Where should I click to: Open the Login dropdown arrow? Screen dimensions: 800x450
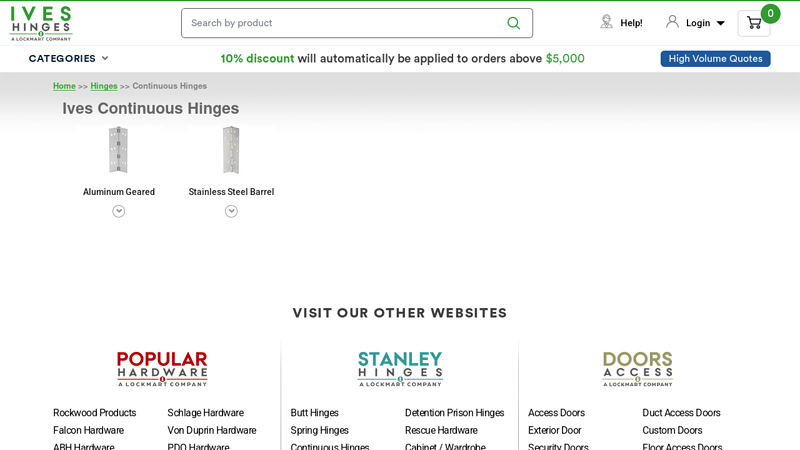click(x=720, y=23)
